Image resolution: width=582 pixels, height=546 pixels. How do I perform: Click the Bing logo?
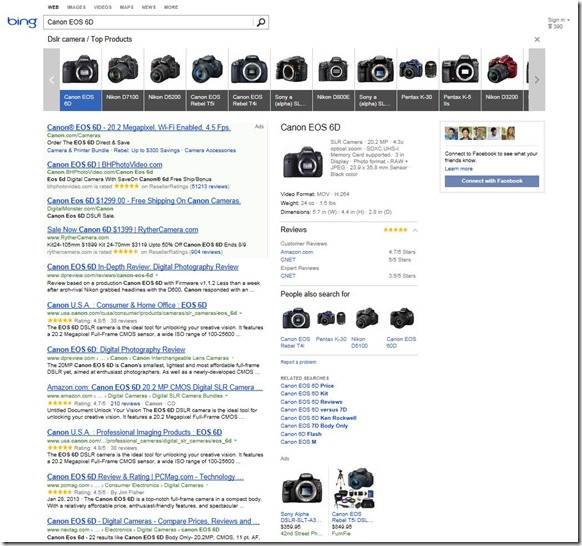pos(22,22)
